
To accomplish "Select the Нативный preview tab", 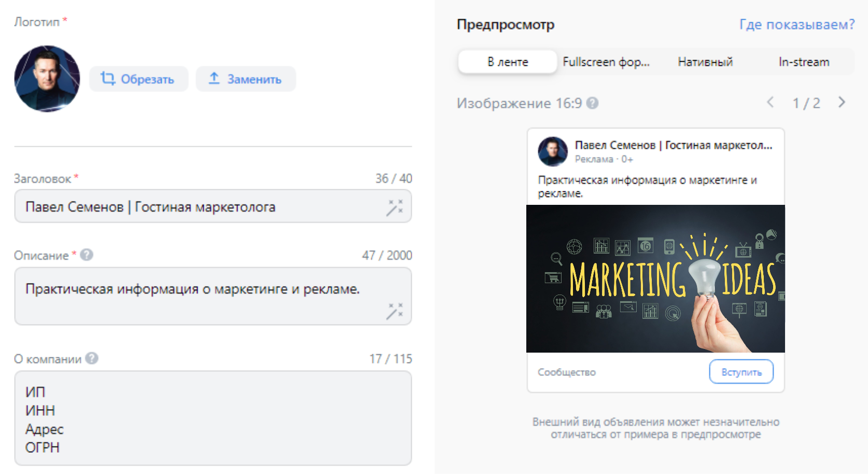I will [x=705, y=62].
